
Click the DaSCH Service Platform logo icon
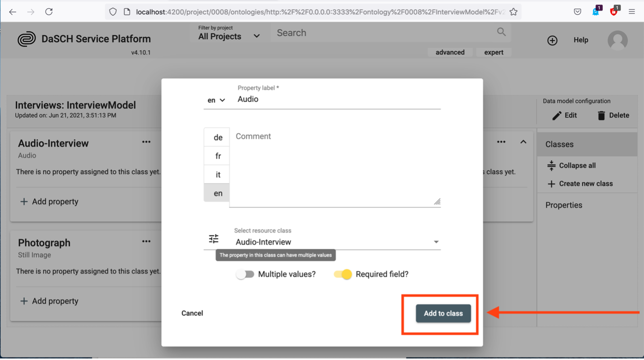click(x=27, y=39)
